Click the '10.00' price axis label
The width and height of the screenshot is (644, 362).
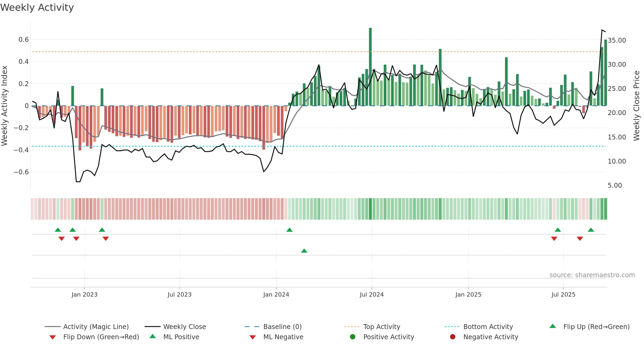pyautogui.click(x=617, y=161)
